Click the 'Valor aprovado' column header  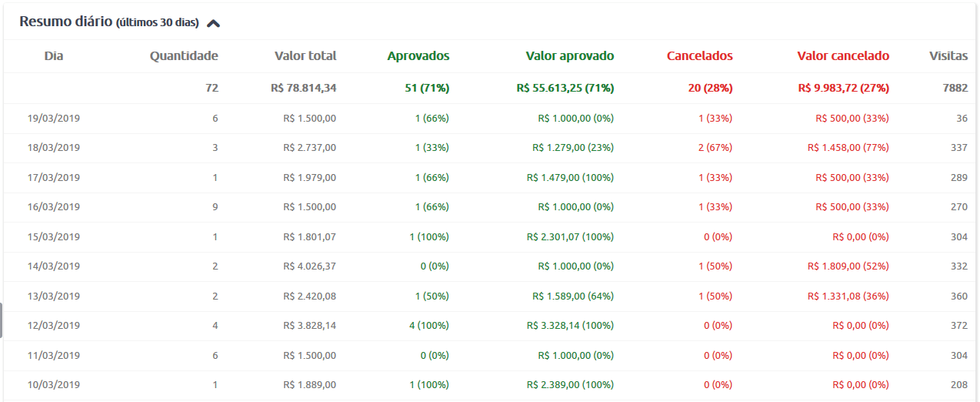pos(570,55)
